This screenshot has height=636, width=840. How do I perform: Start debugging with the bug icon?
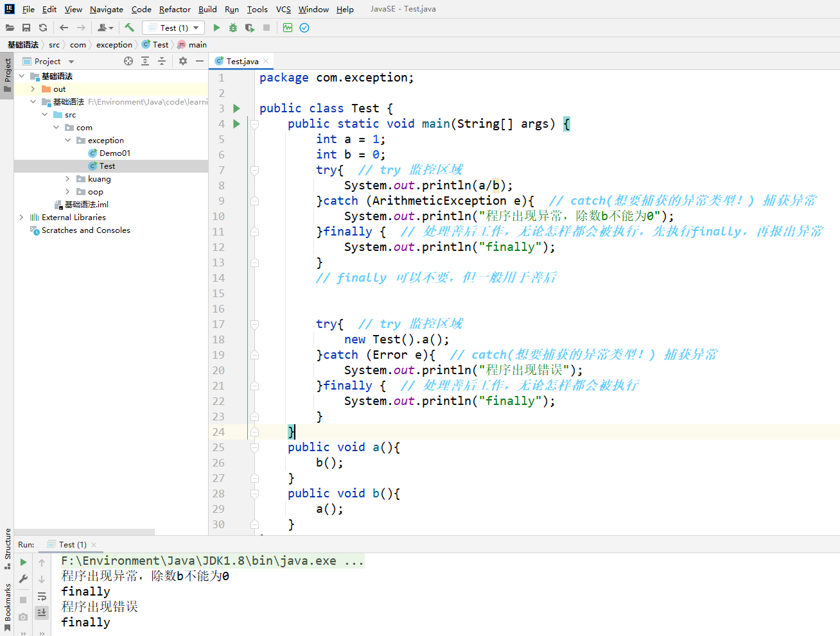[x=233, y=28]
